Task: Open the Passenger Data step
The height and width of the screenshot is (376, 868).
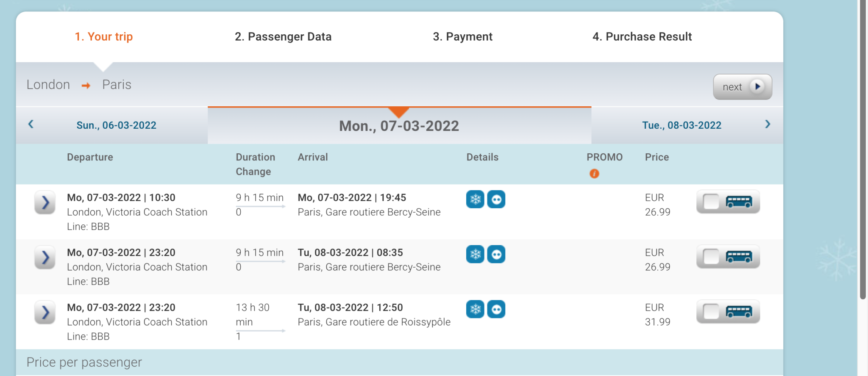Action: click(283, 36)
